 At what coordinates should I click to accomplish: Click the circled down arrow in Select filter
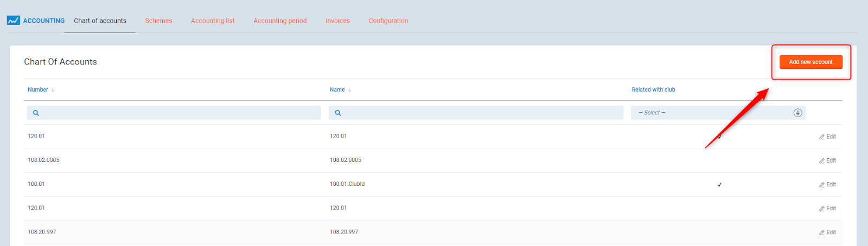tap(797, 113)
